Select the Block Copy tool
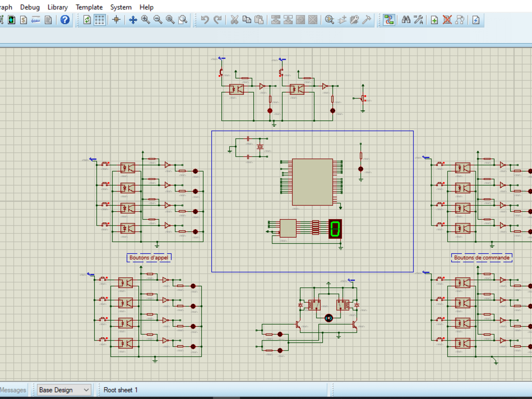Viewport: 532px width, 399px height. tap(276, 20)
